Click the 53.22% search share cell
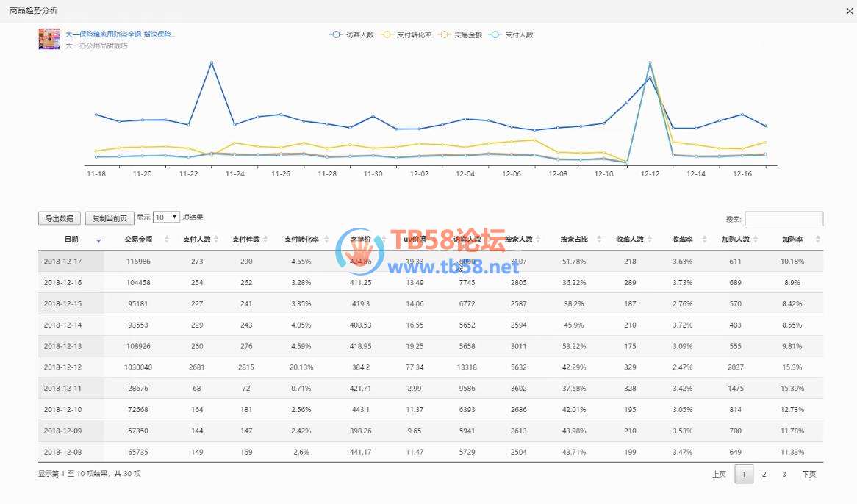 (574, 346)
